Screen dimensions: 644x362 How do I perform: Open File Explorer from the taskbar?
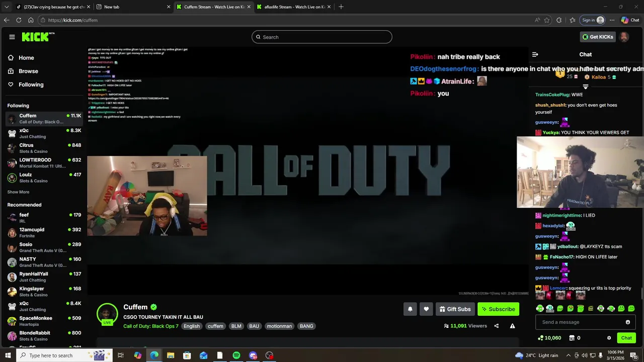171,355
